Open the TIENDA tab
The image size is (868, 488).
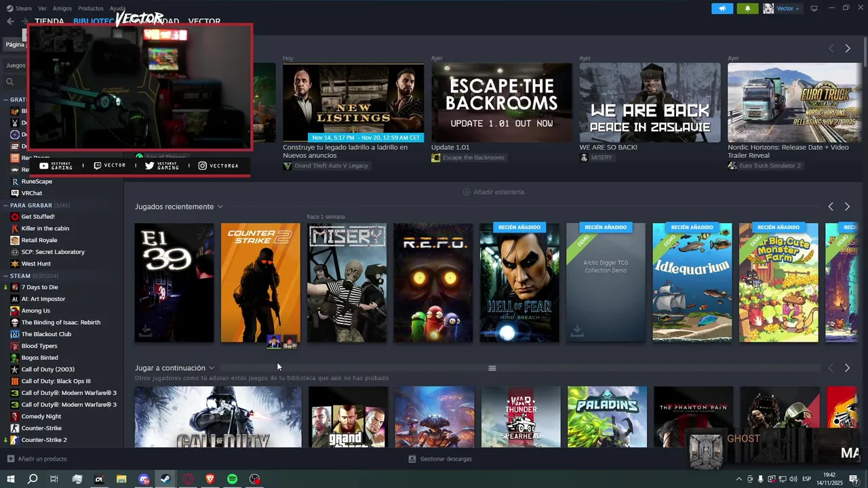(x=49, y=21)
